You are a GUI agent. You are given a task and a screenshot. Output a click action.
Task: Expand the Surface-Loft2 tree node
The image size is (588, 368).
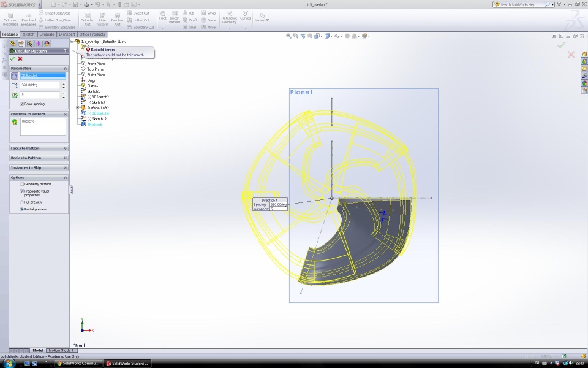point(78,108)
